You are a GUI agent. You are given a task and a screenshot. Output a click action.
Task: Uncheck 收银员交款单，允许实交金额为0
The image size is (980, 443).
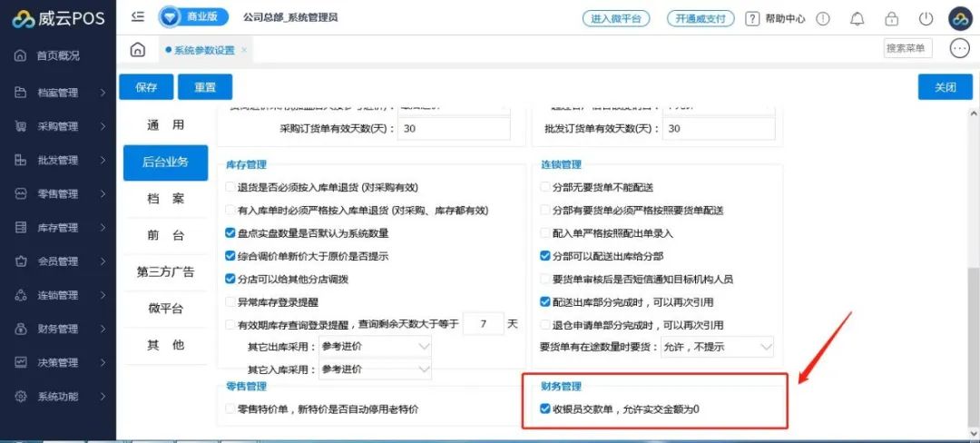pos(545,409)
